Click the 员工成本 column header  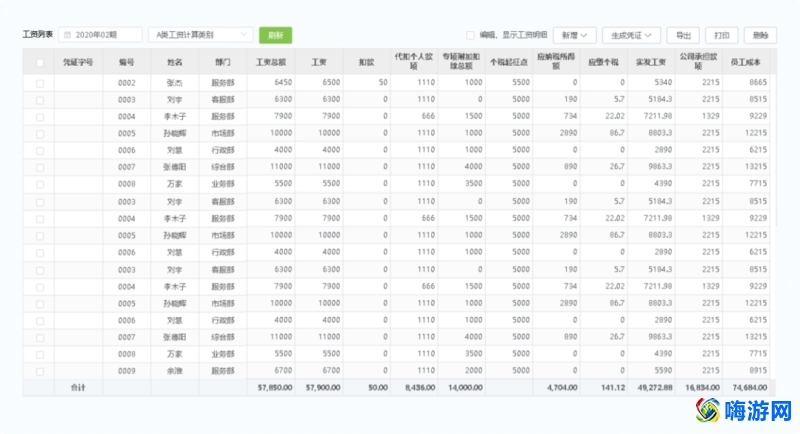coord(745,62)
